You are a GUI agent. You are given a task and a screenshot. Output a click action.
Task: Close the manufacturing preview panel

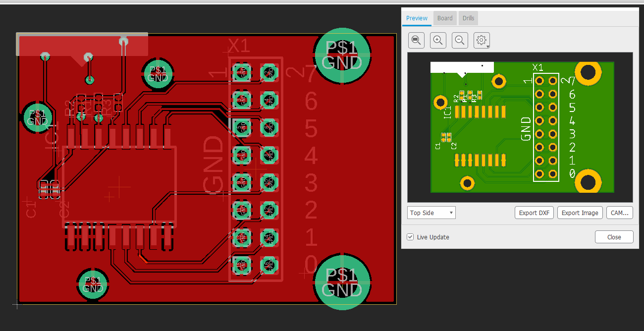tap(614, 237)
